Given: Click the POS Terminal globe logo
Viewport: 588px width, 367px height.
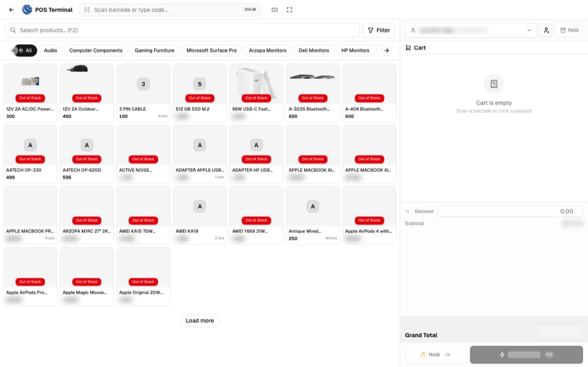Looking at the screenshot, I should click(27, 10).
